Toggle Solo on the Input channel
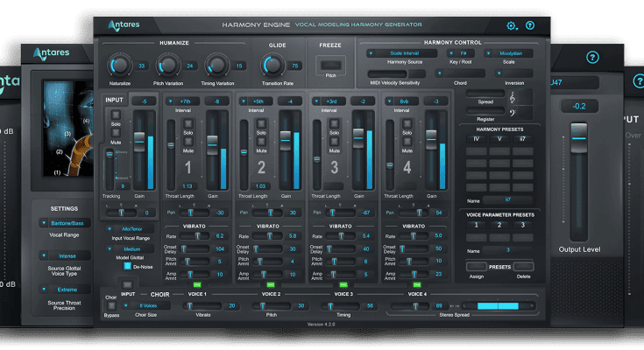 (x=115, y=116)
